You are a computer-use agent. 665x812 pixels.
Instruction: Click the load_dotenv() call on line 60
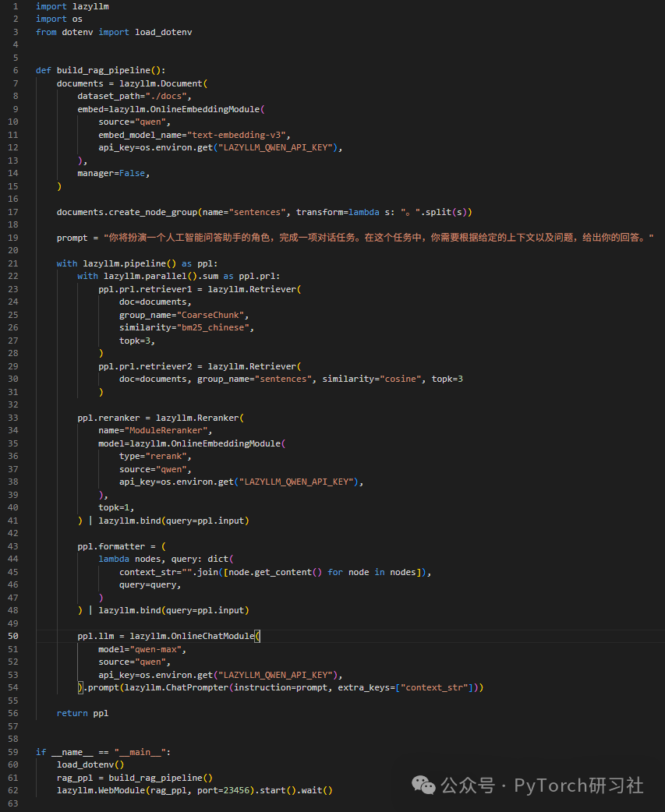tap(90, 765)
